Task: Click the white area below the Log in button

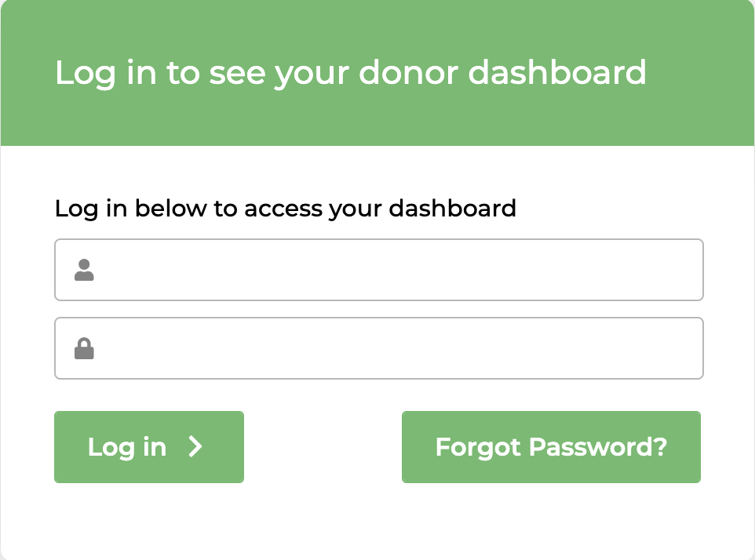Action: click(149, 518)
